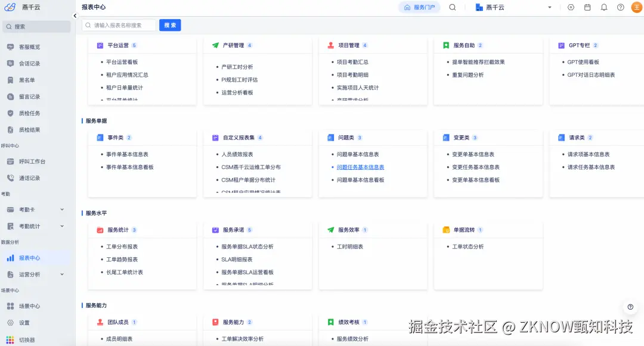The image size is (644, 346).
Task: Open 请求项基本信息表 report
Action: point(589,155)
